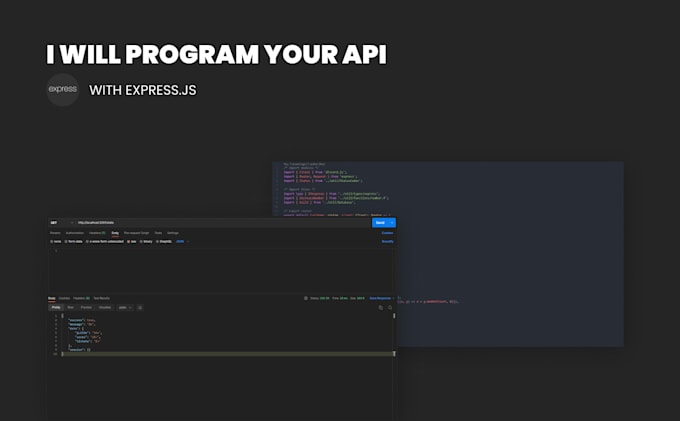Click the Cookies link below Send

(387, 233)
